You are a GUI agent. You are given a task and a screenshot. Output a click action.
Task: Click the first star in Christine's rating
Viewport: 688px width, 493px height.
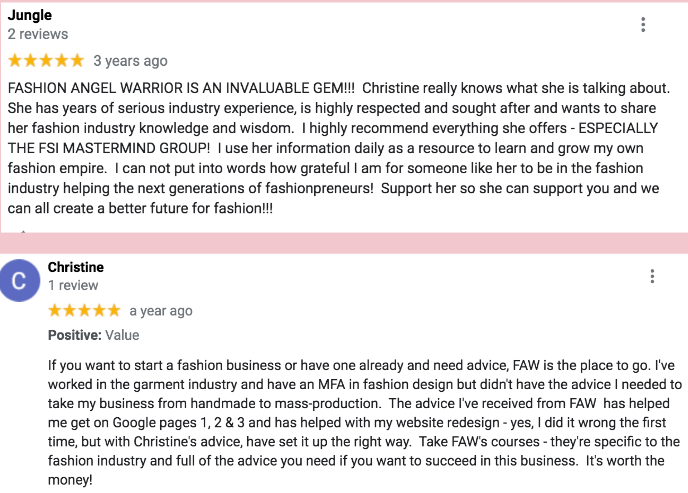point(55,311)
